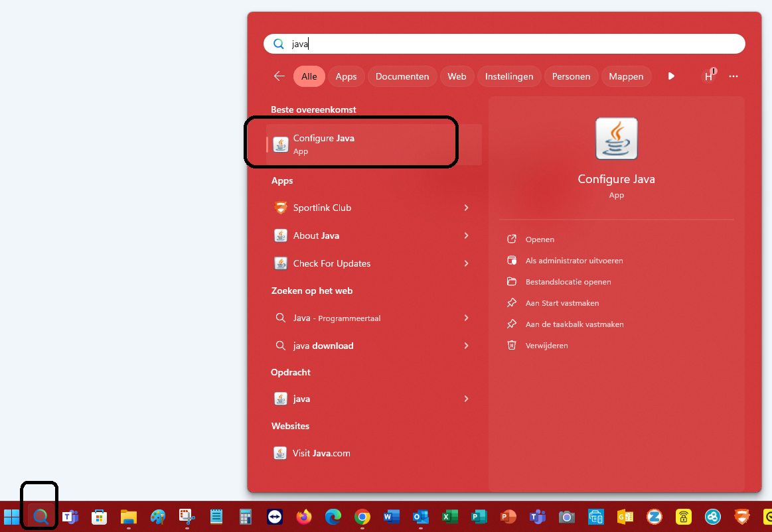Click Verwijderen to uninstall
Screen dimensions: 772x532
pos(546,345)
